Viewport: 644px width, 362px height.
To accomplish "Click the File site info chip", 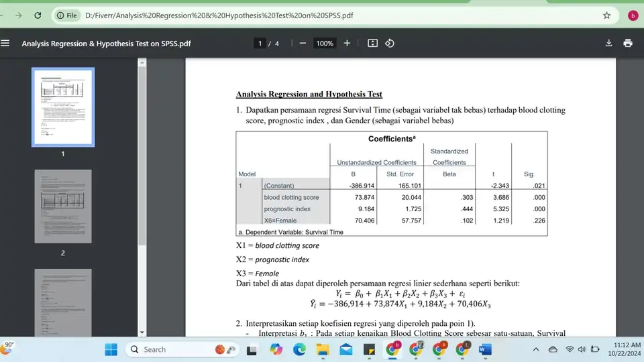I will 67,15.
